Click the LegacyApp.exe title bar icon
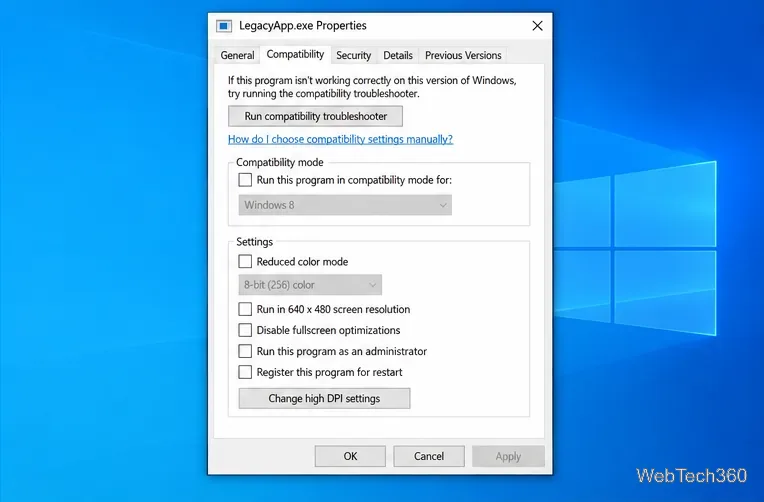Image resolution: width=764 pixels, height=502 pixels. [x=224, y=26]
